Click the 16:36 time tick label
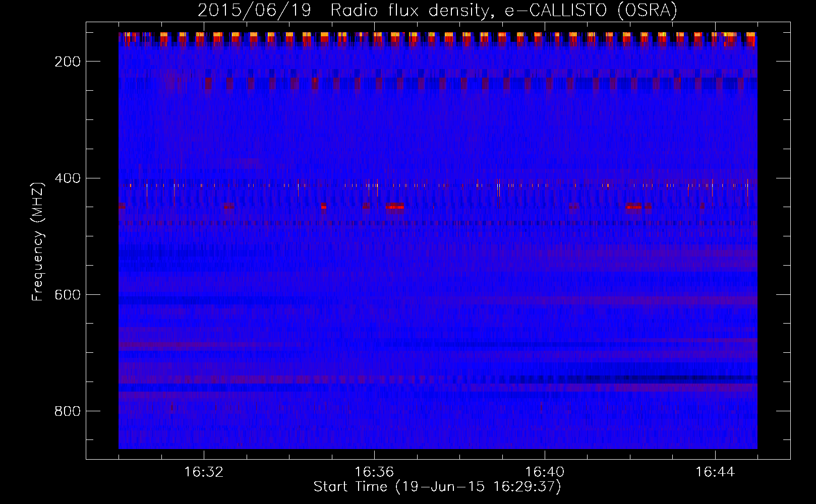816x504 pixels. coord(374,472)
